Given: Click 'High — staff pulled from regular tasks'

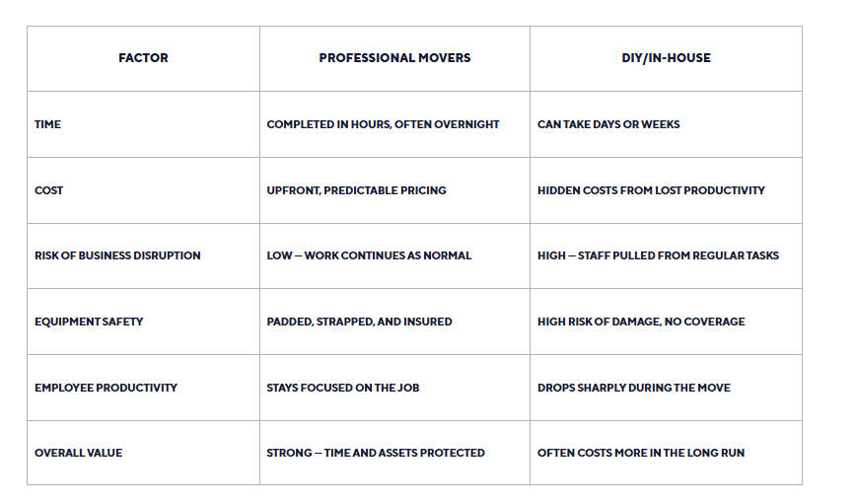Looking at the screenshot, I should point(659,255).
